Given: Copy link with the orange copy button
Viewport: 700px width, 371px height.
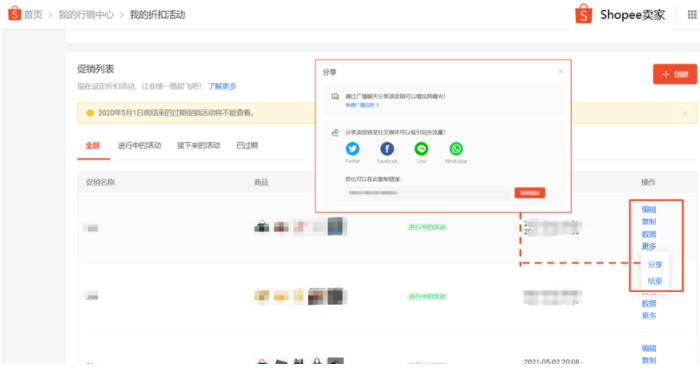Looking at the screenshot, I should pos(529,193).
